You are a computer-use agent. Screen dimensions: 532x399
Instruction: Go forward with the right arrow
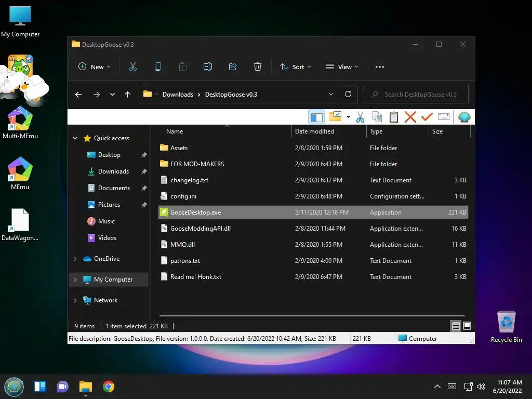96,95
